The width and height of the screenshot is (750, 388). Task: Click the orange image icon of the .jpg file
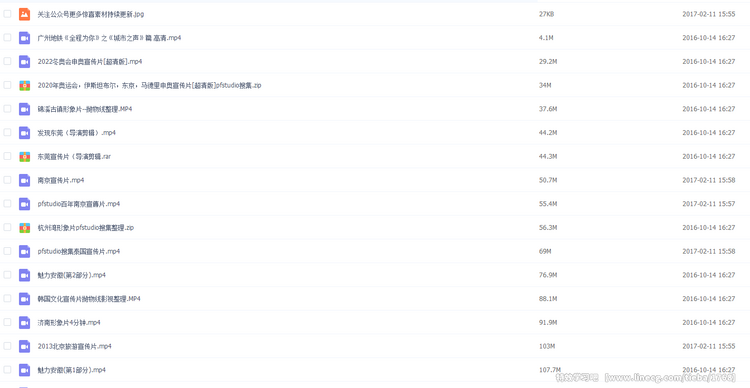(x=24, y=14)
